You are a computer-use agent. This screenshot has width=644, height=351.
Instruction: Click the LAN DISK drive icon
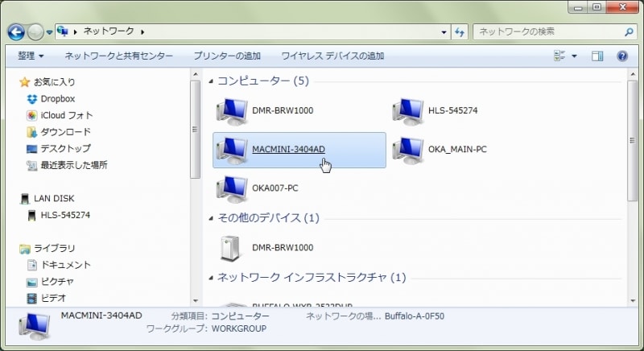(x=25, y=199)
